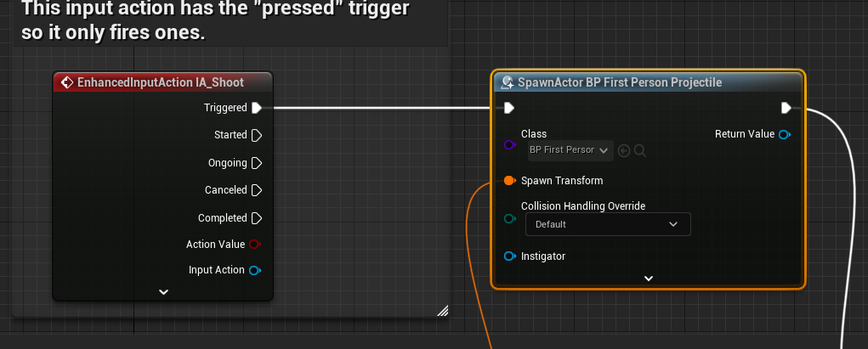
Task: Click the SpawnActor node header icon
Action: pyautogui.click(x=507, y=83)
